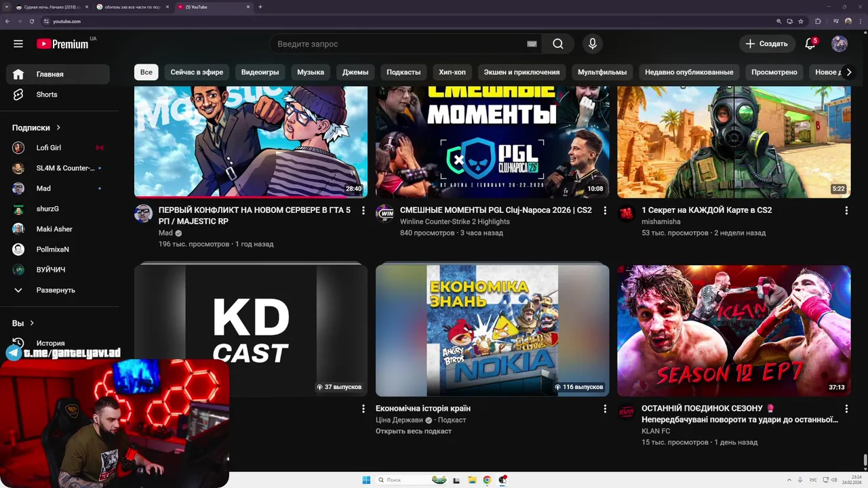
Task: Select the Видеоигры chip
Action: pyautogui.click(x=260, y=72)
